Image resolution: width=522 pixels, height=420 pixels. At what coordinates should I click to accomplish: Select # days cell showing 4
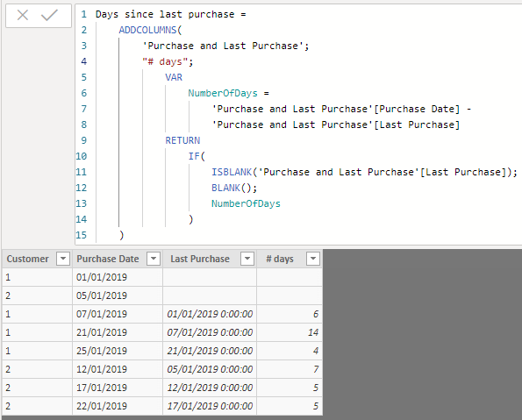click(x=290, y=351)
